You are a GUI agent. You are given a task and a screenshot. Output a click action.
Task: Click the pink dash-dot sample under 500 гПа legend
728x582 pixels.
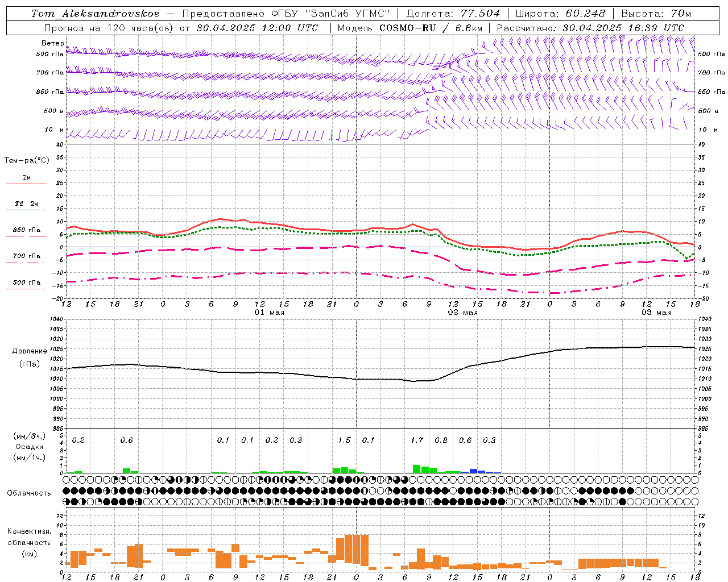pos(26,289)
